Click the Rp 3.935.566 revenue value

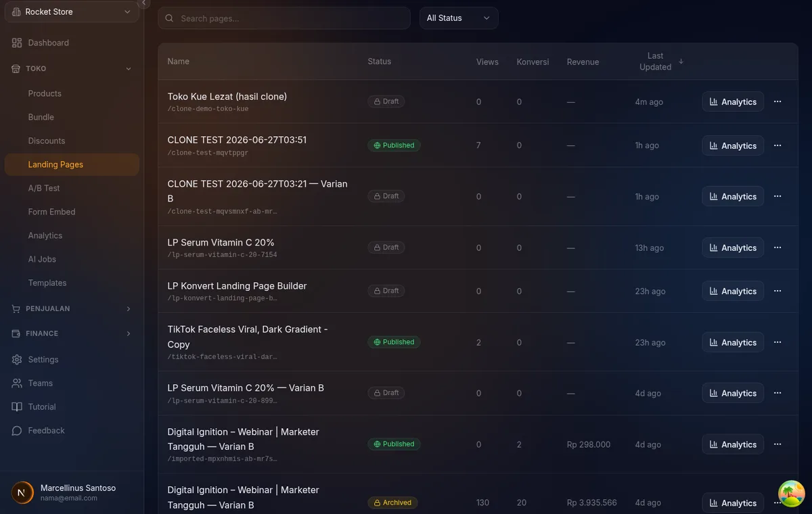coord(592,503)
